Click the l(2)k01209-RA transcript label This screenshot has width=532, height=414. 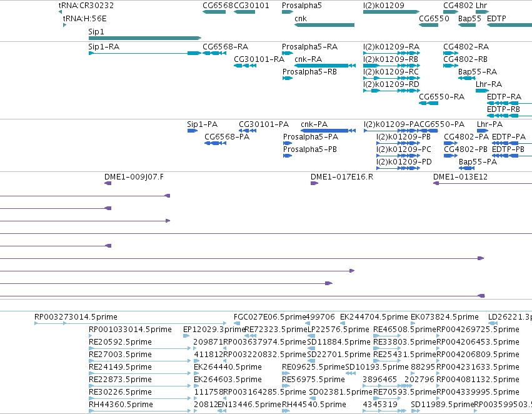click(x=391, y=47)
